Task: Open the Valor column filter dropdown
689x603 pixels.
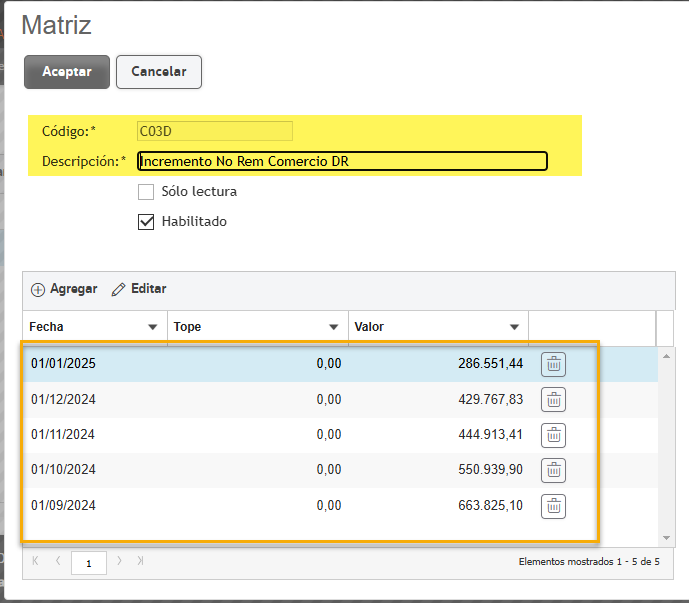Action: pos(514,327)
